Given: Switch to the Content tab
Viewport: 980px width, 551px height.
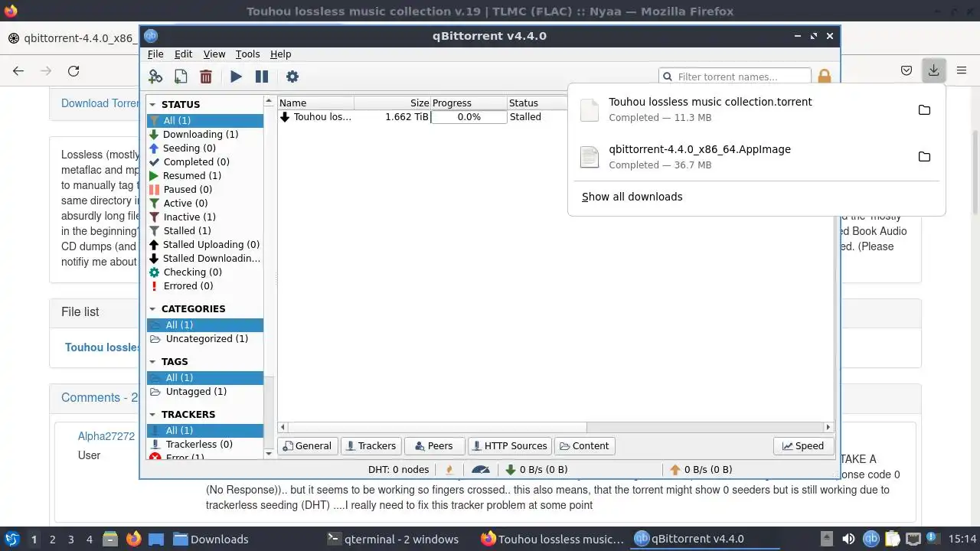Looking at the screenshot, I should pos(584,445).
